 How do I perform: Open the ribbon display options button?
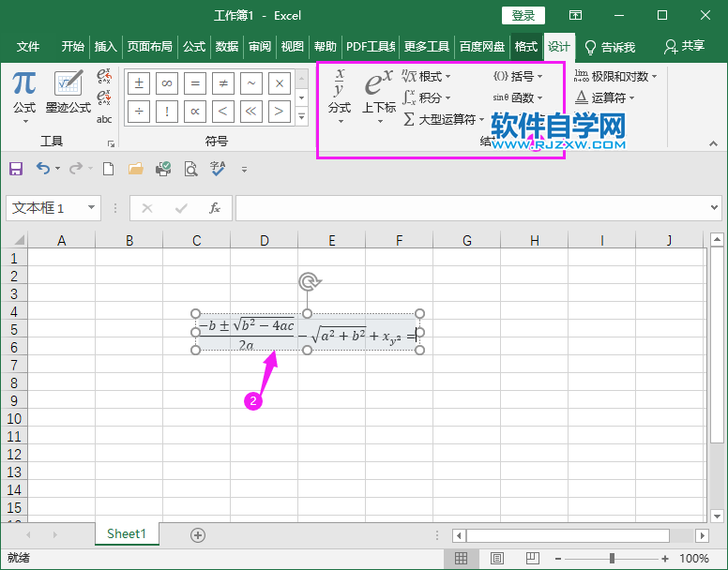pos(575,15)
